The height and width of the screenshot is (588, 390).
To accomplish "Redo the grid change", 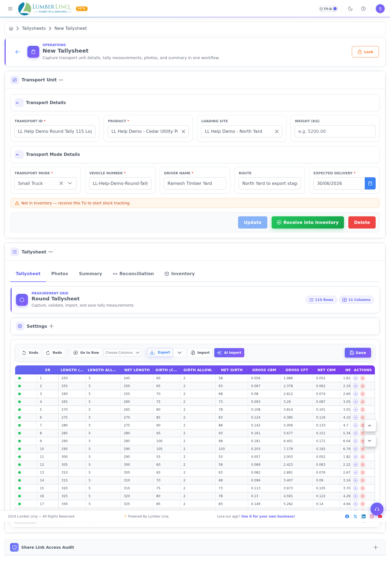I will pyautogui.click(x=54, y=353).
